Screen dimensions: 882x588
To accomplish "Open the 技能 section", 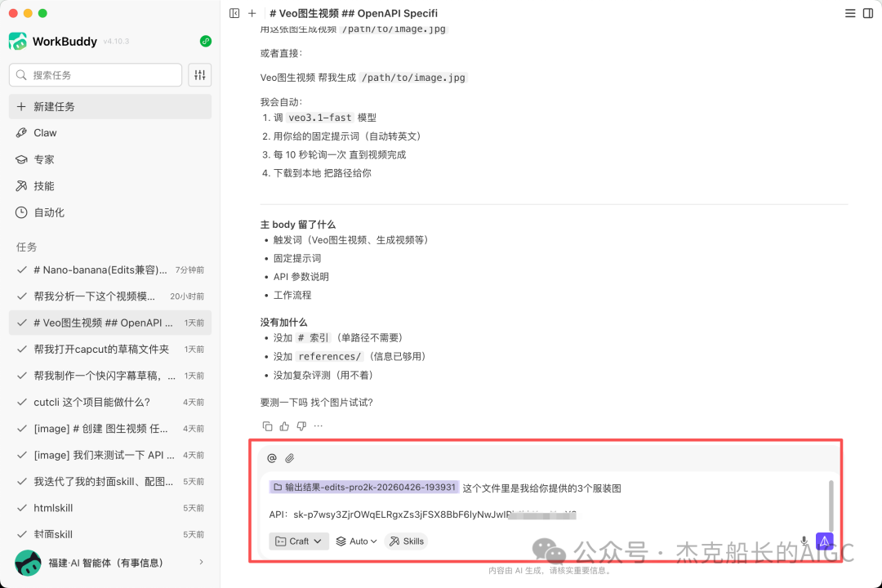I will tap(110, 185).
